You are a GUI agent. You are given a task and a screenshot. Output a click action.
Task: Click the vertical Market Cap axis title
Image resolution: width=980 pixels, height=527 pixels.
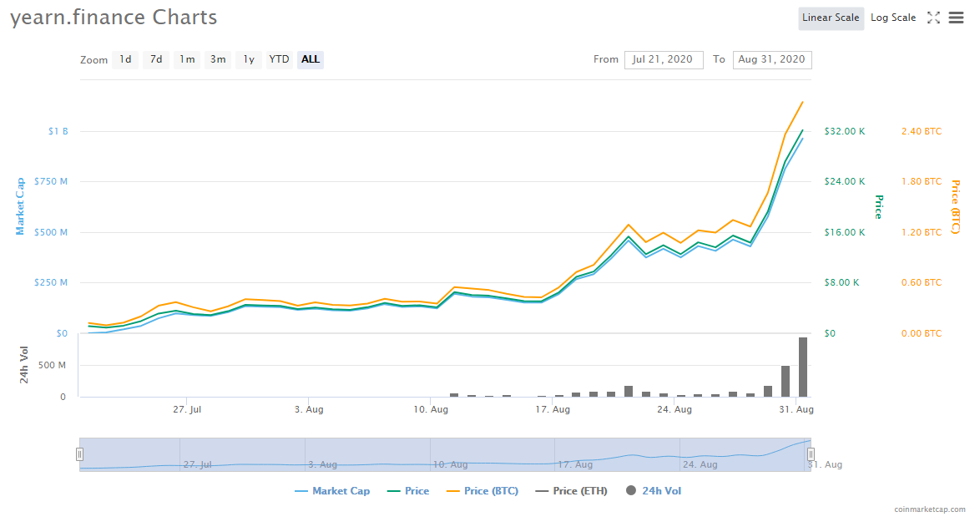coord(20,206)
